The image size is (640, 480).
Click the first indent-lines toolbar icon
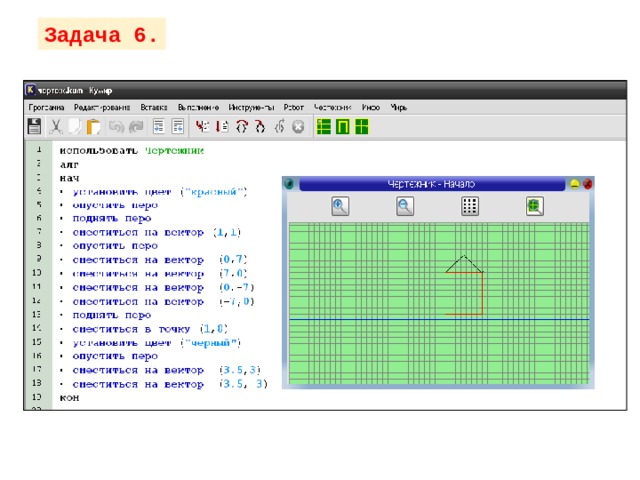pyautogui.click(x=158, y=127)
